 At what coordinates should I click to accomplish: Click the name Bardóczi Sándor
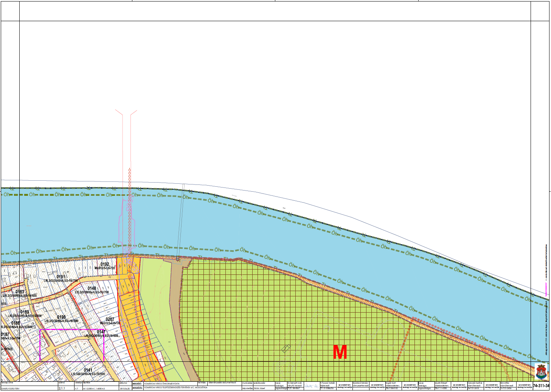click(360, 383)
